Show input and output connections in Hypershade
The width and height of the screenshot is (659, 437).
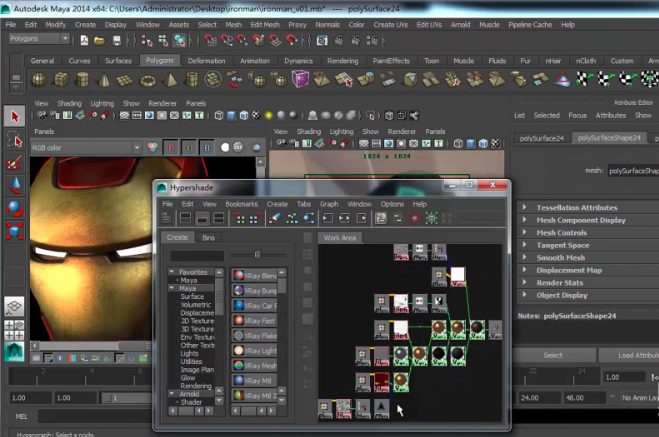click(x=344, y=218)
